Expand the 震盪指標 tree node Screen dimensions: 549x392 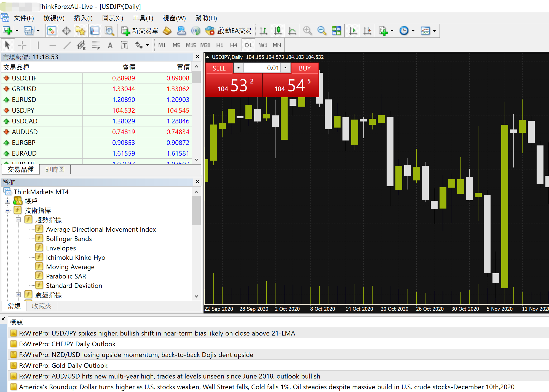[x=18, y=295]
